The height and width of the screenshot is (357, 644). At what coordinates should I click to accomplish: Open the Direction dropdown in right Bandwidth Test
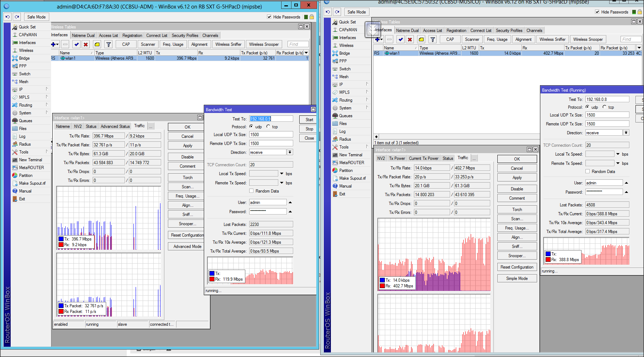[626, 133]
